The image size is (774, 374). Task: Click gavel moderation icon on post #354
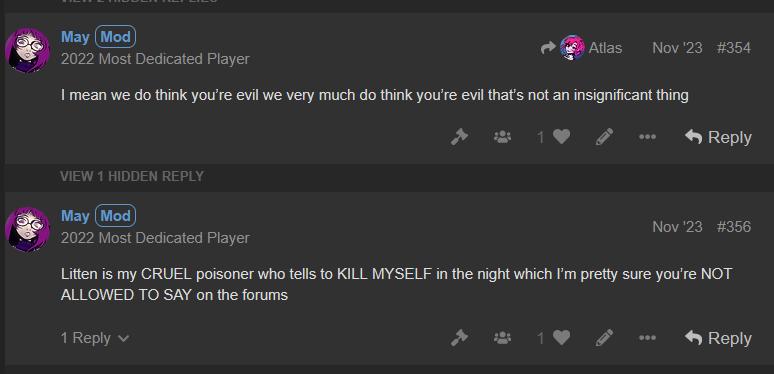(x=459, y=137)
